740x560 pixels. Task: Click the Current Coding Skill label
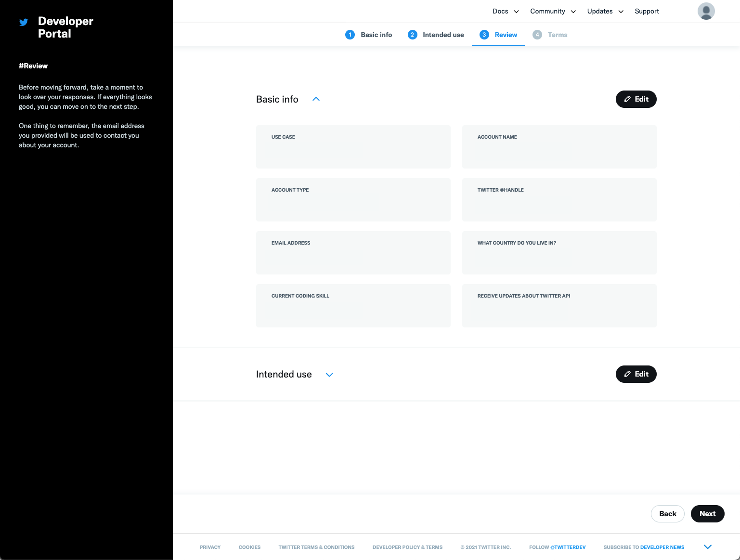tap(300, 296)
